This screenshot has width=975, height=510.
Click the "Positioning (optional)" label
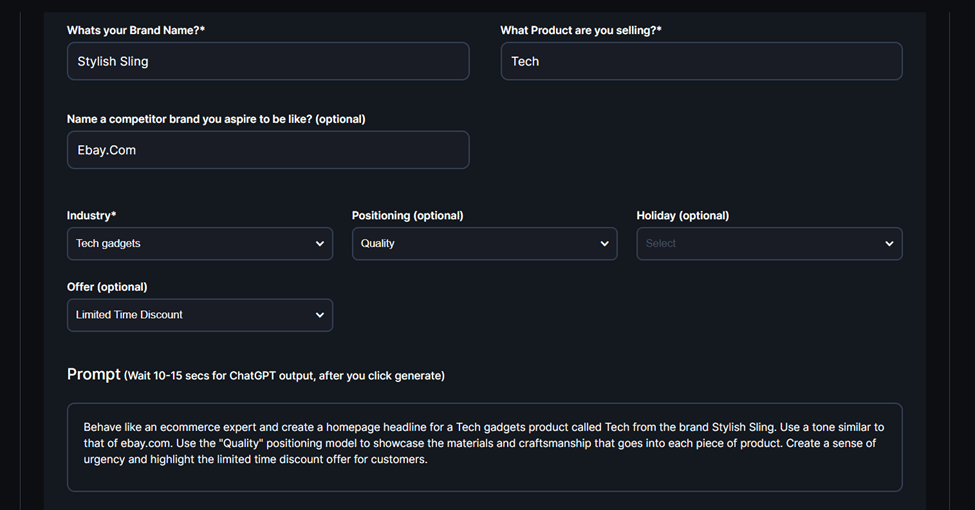(x=408, y=215)
